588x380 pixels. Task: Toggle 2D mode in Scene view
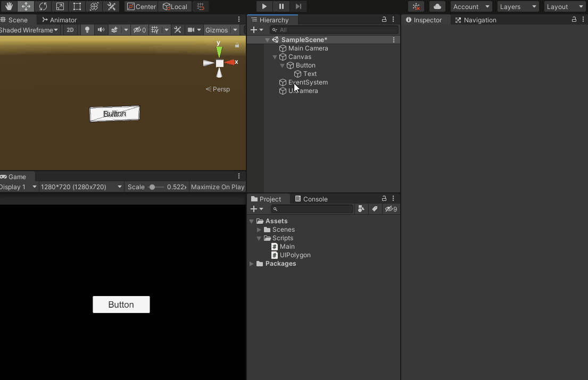coord(70,30)
